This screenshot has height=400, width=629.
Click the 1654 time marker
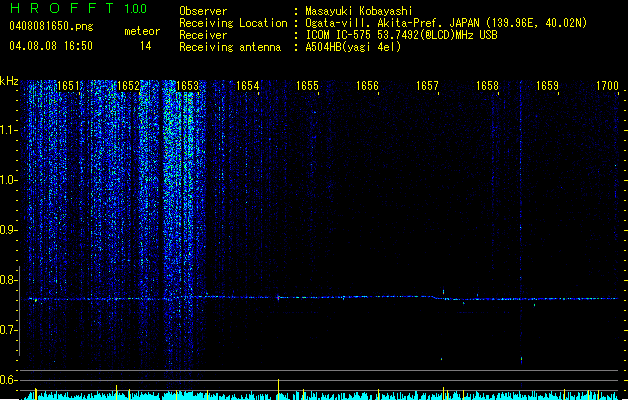[x=248, y=86]
